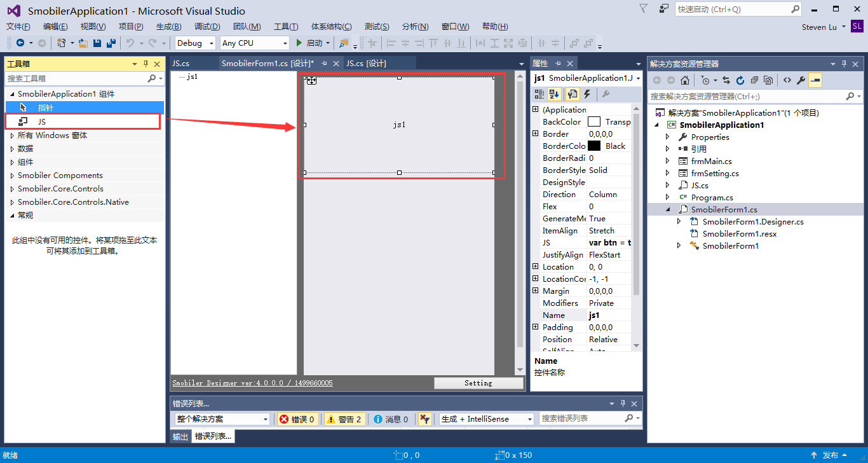The height and width of the screenshot is (463, 868).
Task: Pin the Toolbox panel with pushpin icon
Action: (146, 64)
